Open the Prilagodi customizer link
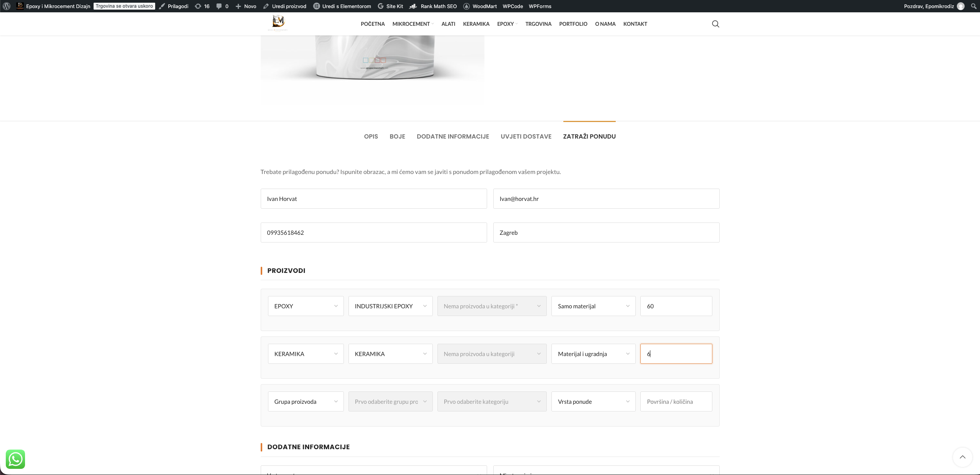Image resolution: width=980 pixels, height=475 pixels. tap(174, 6)
